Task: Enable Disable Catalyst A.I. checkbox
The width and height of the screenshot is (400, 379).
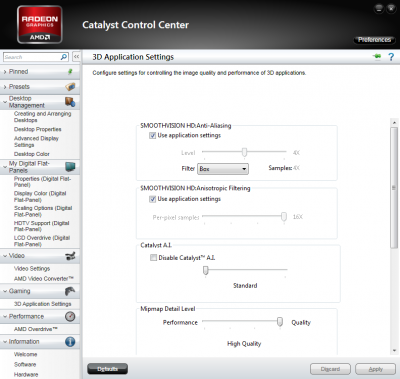Action: click(153, 258)
